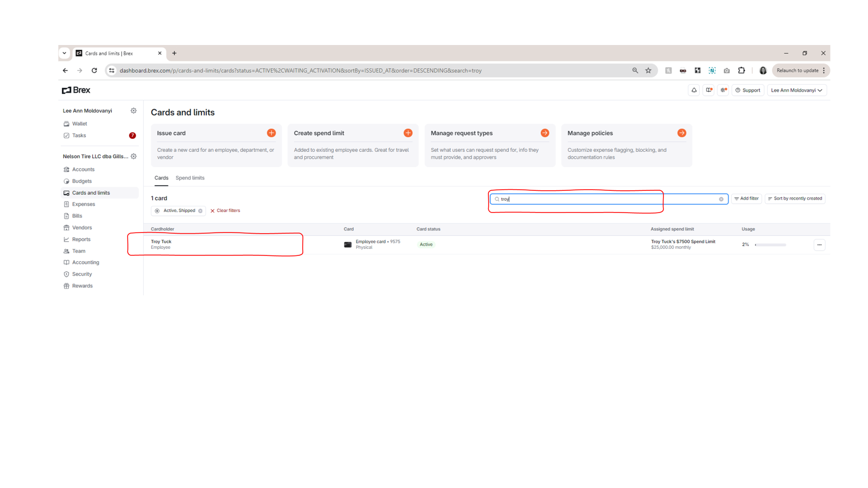Open Bills in sidebar
Image resolution: width=868 pixels, height=488 pixels.
(x=77, y=216)
